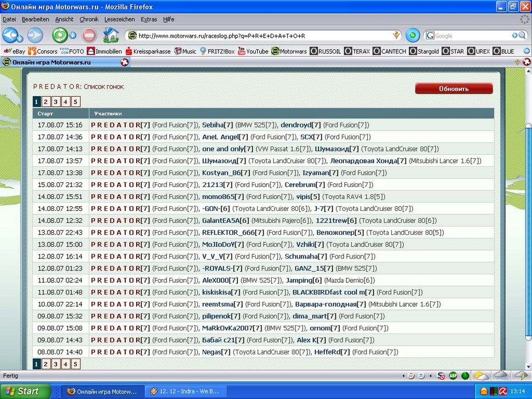The width and height of the screenshot is (532, 399).
Task: Open the Stargold bookmark
Action: pos(424,51)
